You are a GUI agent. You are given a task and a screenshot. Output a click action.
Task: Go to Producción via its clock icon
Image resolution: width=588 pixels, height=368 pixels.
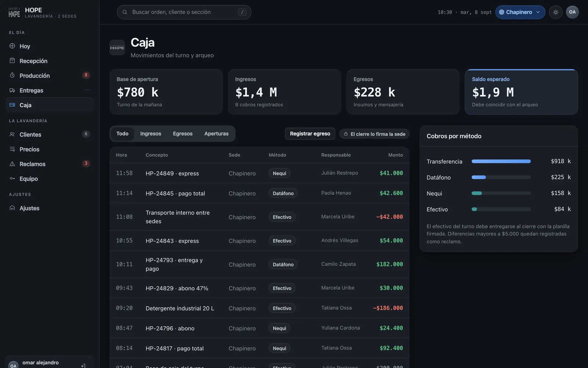pos(12,75)
